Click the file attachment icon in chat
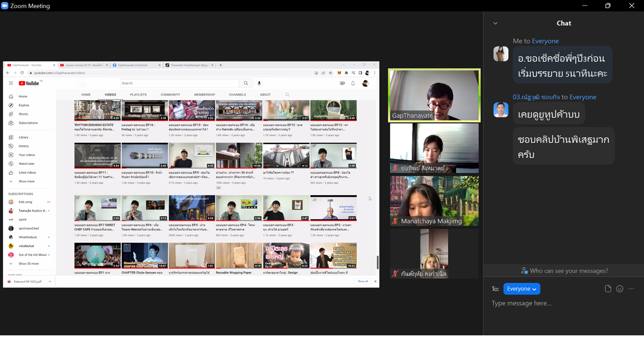Viewport: 644px width, 362px height. (x=608, y=289)
